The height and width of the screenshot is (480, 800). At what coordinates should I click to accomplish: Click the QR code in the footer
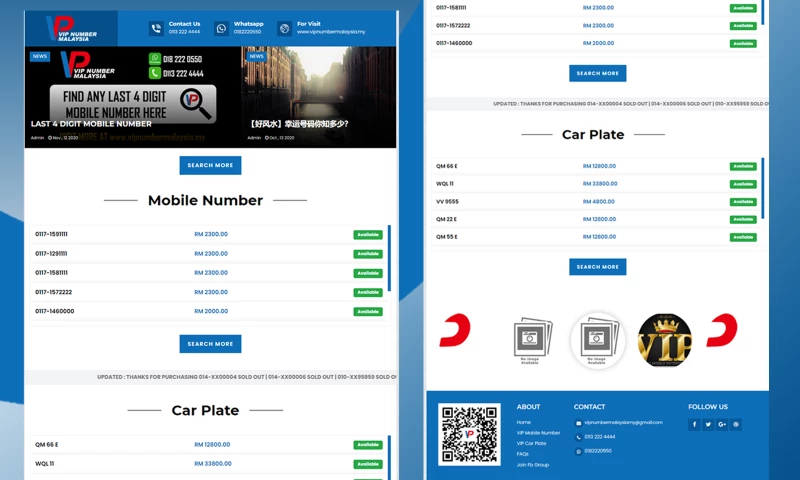point(469,434)
